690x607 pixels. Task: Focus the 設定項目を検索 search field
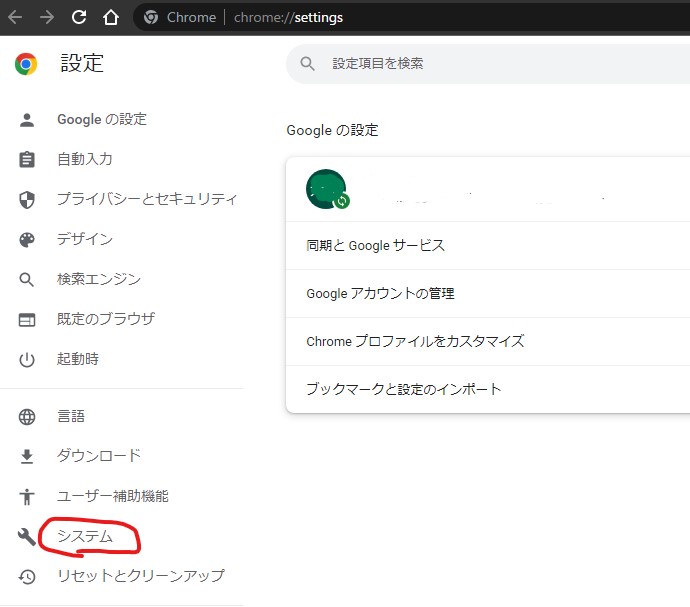point(488,64)
